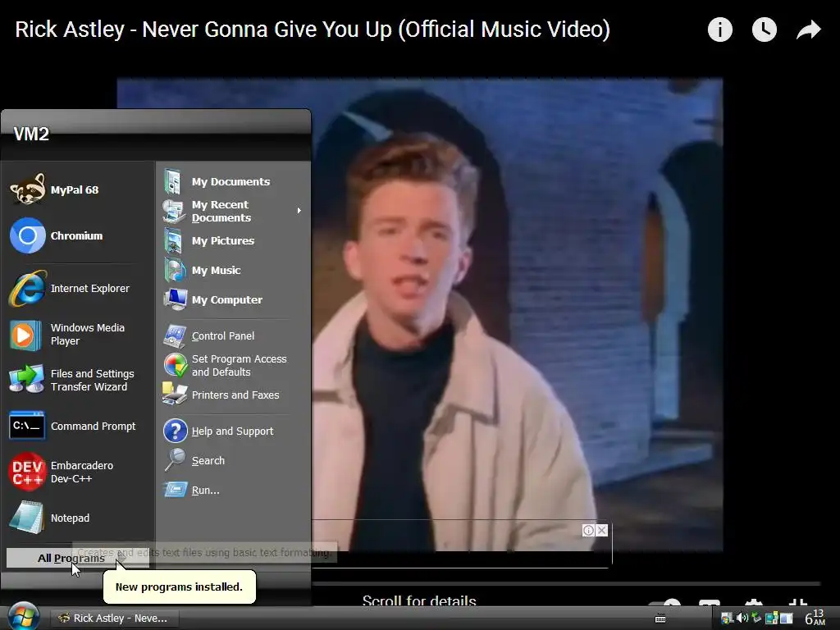Viewport: 840px width, 630px height.
Task: Launch Chromium from the Start menu
Action: point(78,235)
